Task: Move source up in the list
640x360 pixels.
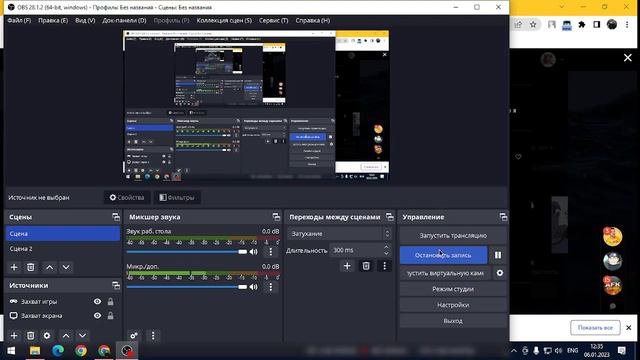Action: point(66,336)
